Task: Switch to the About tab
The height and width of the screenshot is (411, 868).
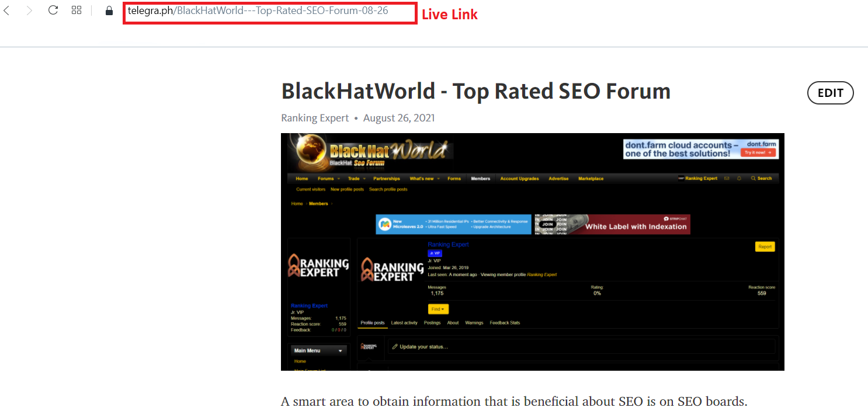Action: (x=453, y=323)
